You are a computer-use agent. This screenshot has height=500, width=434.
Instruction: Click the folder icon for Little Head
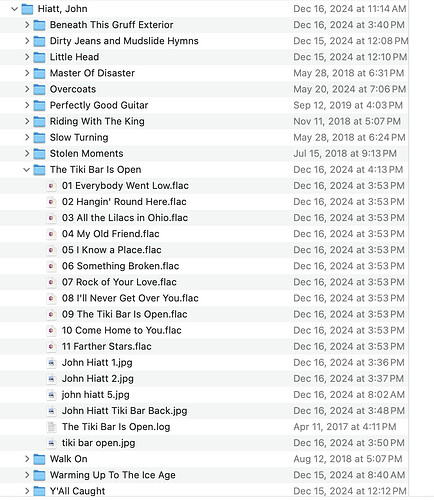tap(39, 57)
